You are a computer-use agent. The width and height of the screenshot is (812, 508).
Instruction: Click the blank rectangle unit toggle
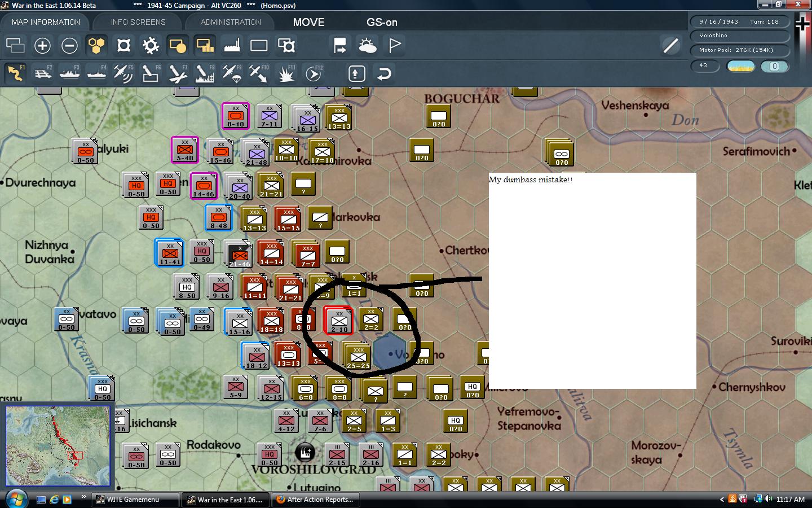259,45
